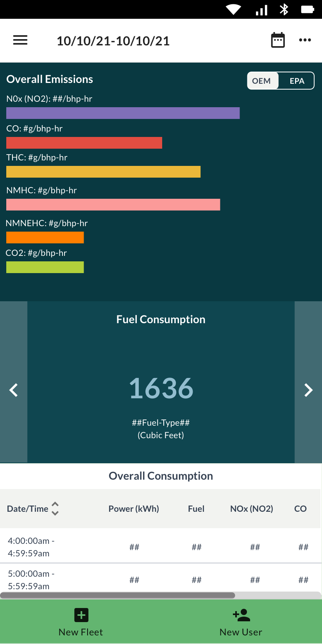
Task: Tap the battery status icon
Action: click(307, 9)
